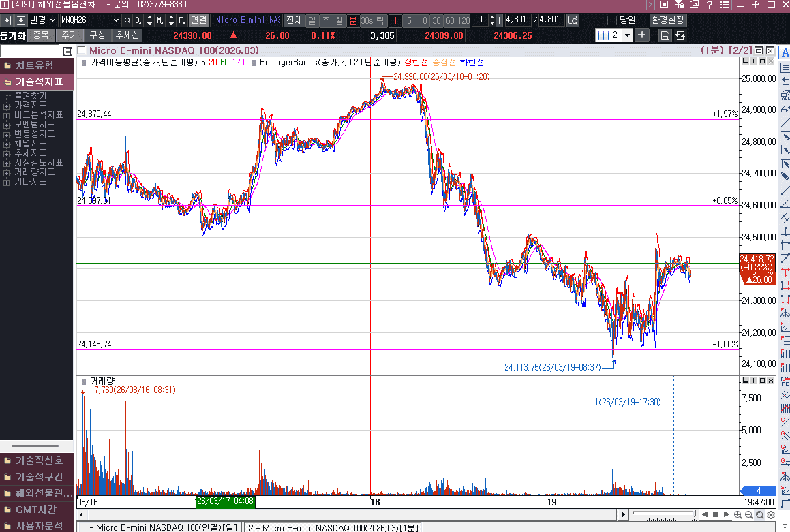Click the data count lookup icon
Screen dimensions: 790x532
573,20
